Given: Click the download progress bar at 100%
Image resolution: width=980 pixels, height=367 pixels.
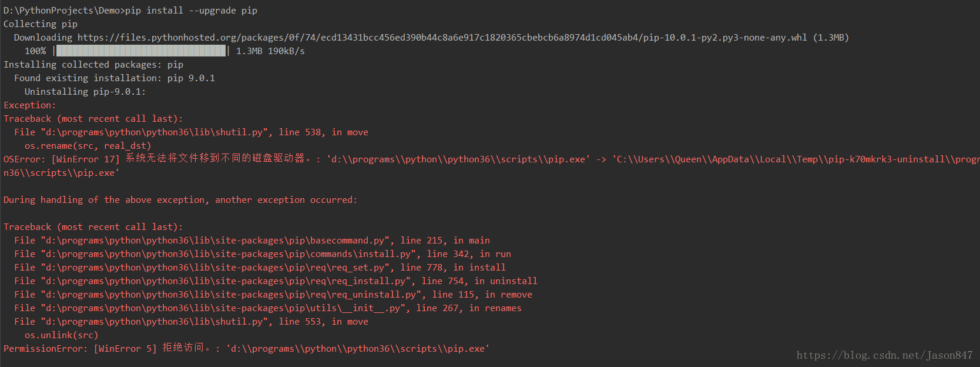Looking at the screenshot, I should point(141,51).
